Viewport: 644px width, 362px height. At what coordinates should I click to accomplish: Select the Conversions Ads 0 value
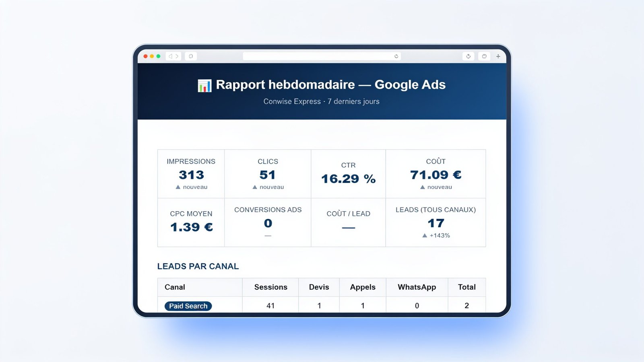click(268, 223)
